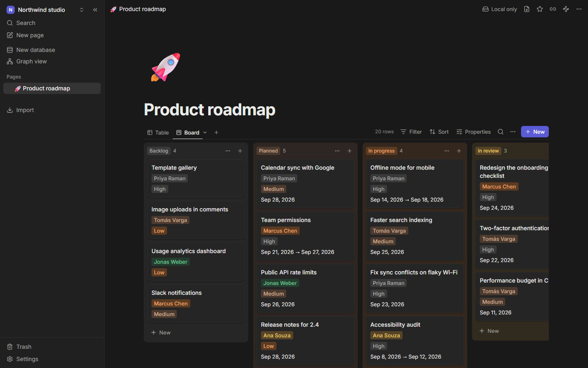Select Product roadmap in the Pages list

pos(52,88)
